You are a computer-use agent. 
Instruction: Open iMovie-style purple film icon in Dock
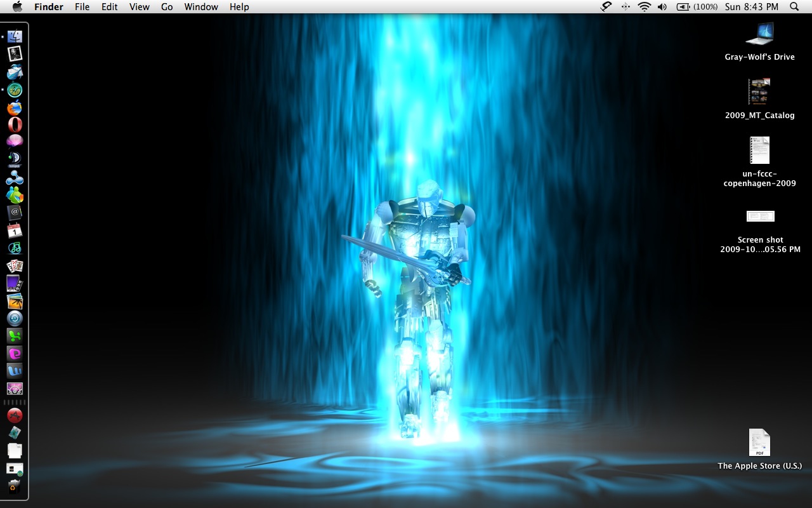pyautogui.click(x=15, y=283)
